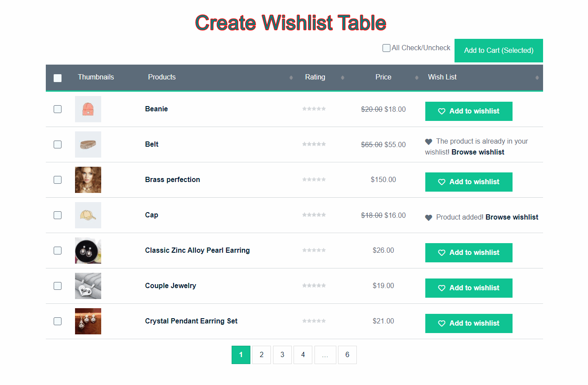The width and height of the screenshot is (588, 385).
Task: Click the heart icon in Beanie's wishlist button
Action: click(441, 111)
